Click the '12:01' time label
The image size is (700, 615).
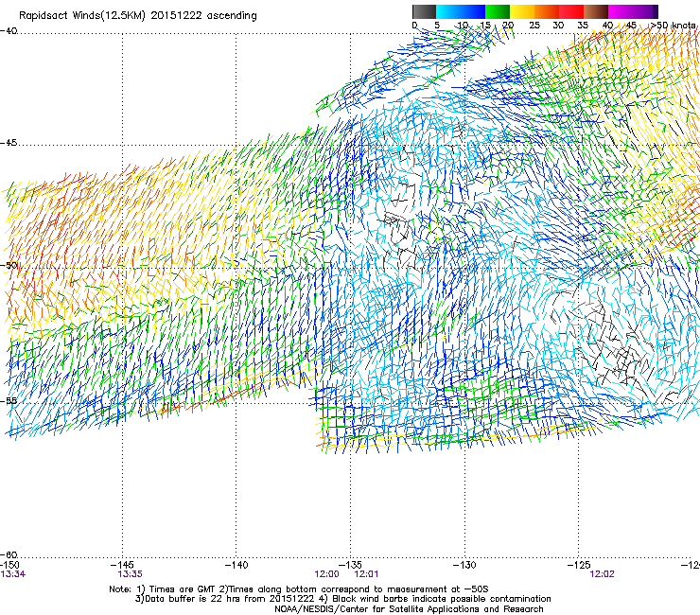point(366,574)
